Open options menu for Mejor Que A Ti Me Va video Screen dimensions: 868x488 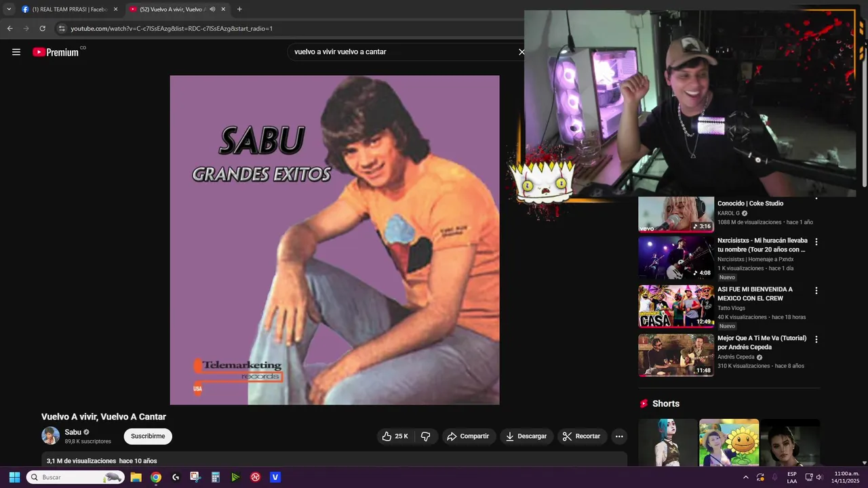(x=816, y=340)
